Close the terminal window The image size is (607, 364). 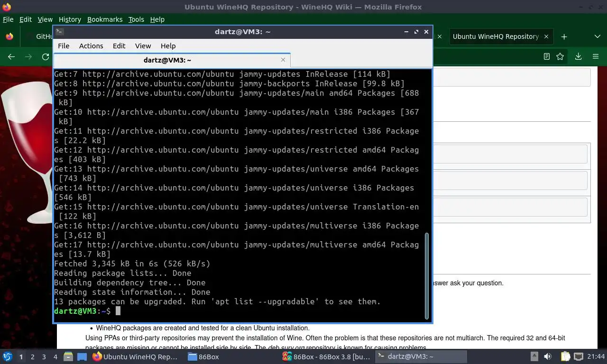pyautogui.click(x=426, y=32)
